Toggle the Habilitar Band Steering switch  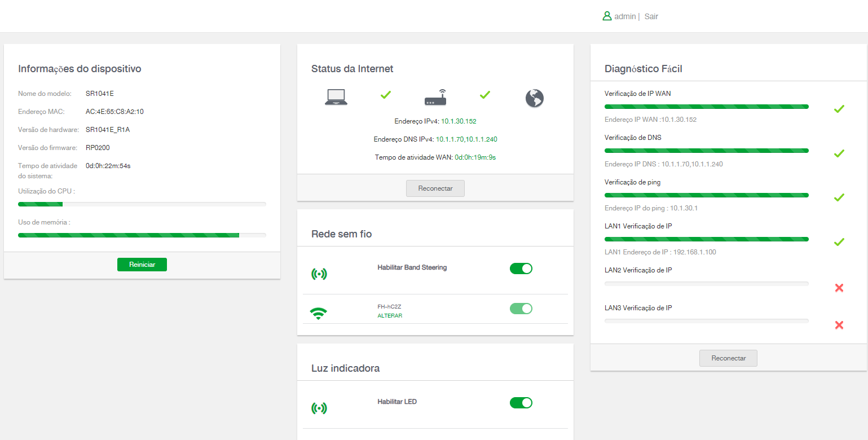[521, 269]
